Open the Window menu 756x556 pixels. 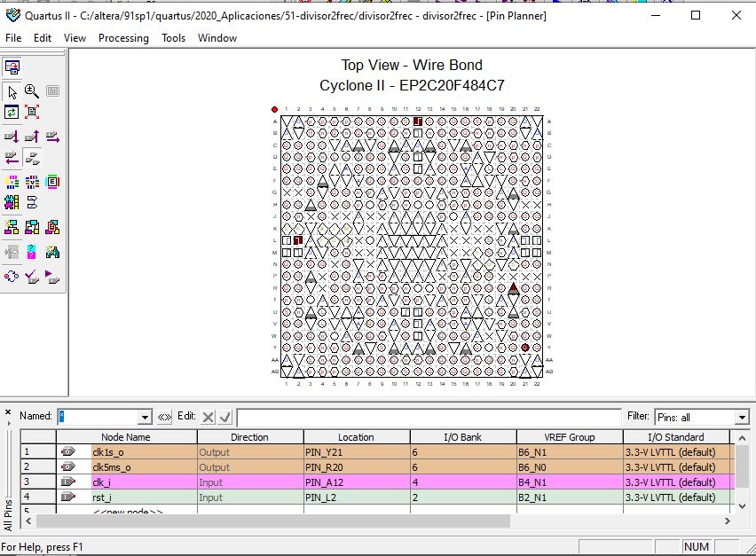click(x=217, y=38)
